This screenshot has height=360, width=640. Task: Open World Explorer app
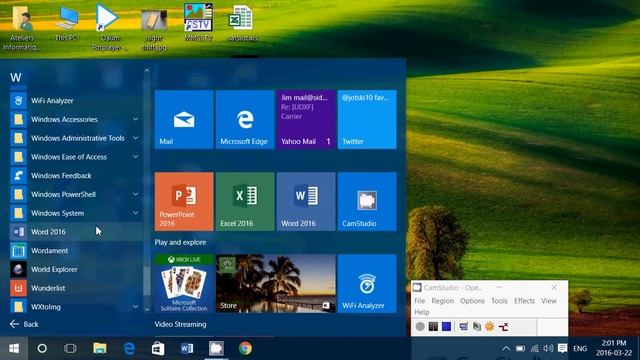[76, 269]
